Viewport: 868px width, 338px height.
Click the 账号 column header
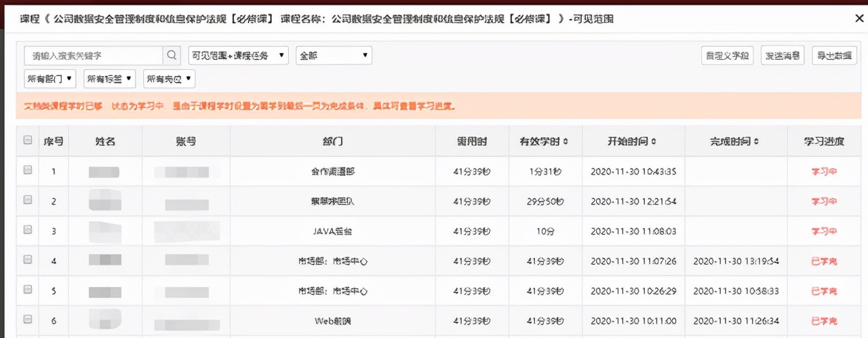point(186,142)
